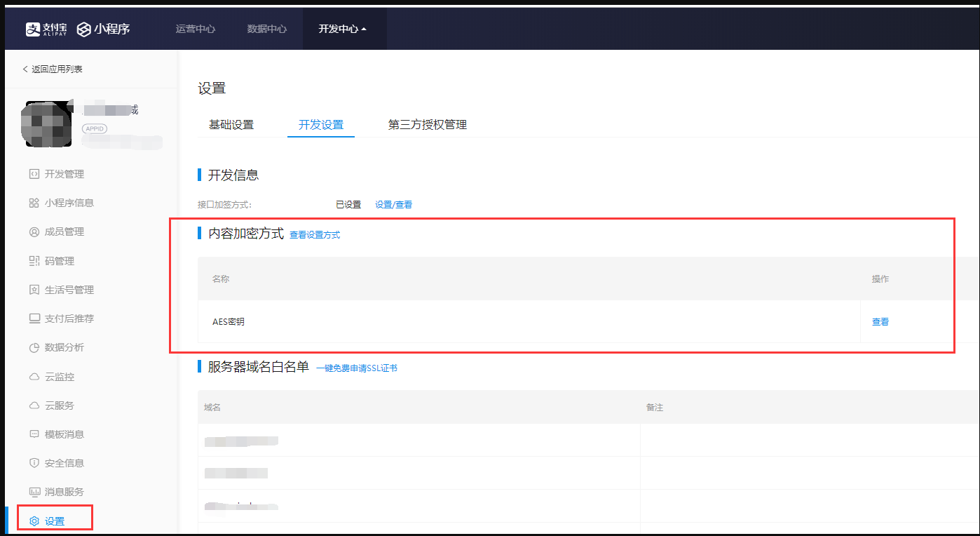The image size is (980, 536).
Task: Click the app avatar thumbnail
Action: point(48,124)
